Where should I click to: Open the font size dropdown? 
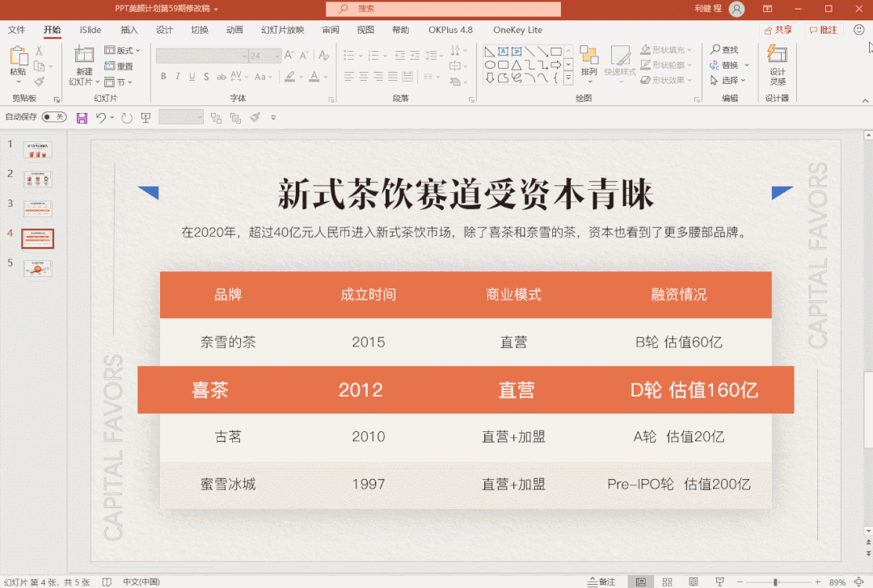tap(277, 56)
